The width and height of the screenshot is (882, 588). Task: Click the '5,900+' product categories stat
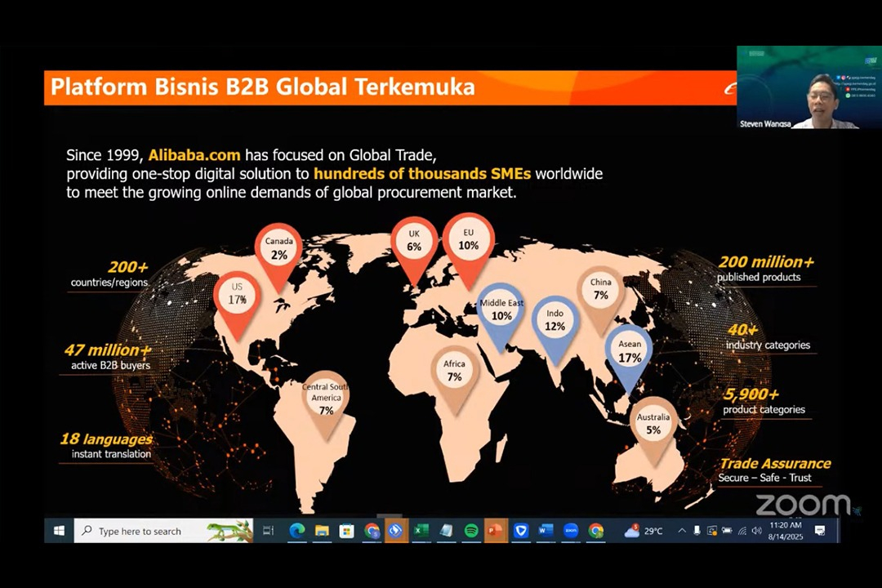pyautogui.click(x=764, y=401)
